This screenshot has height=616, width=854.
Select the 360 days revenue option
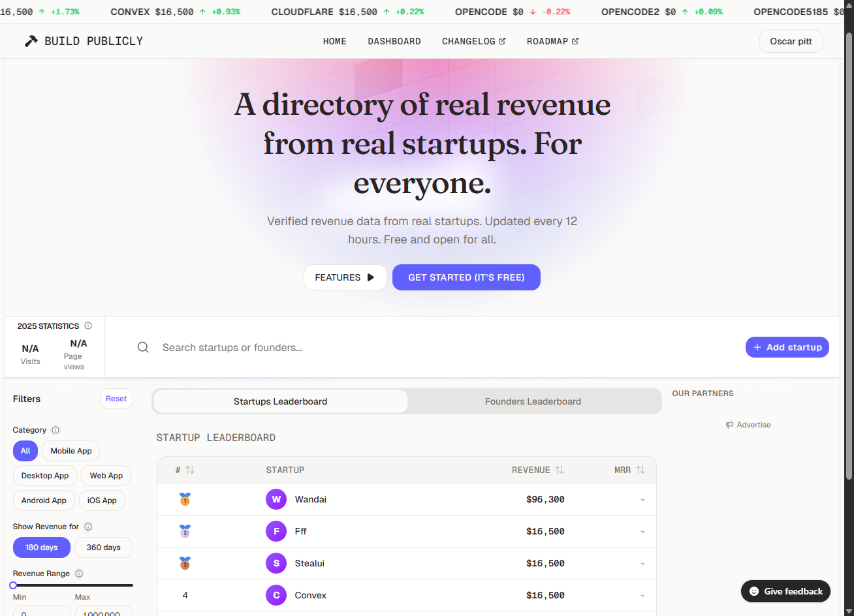[x=103, y=547]
